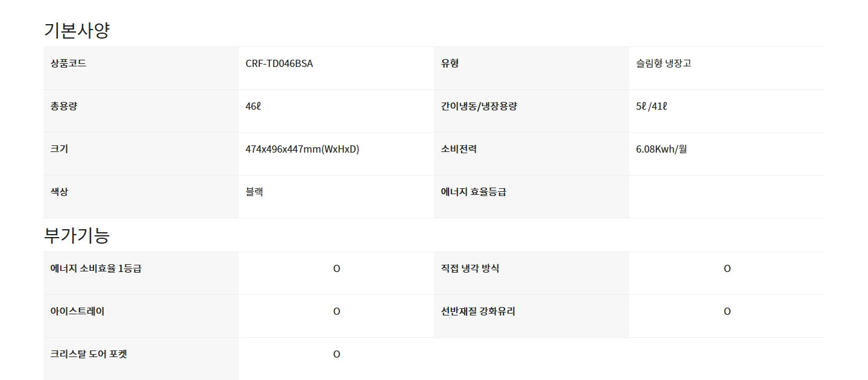Click the 블랙 color value
The image size is (868, 380).
point(254,192)
